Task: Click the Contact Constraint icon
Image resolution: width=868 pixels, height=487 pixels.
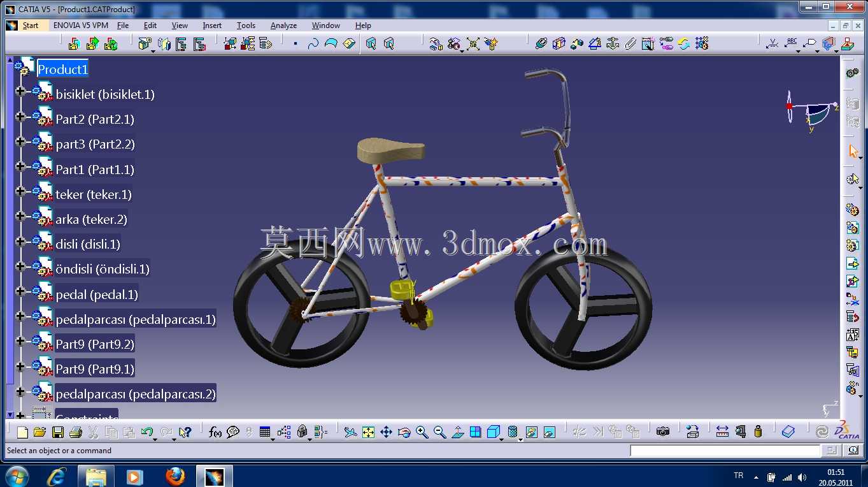Action: point(559,44)
